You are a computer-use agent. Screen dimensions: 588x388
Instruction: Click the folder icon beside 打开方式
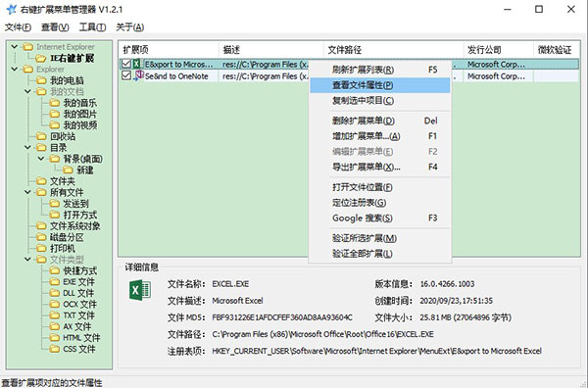[55, 215]
